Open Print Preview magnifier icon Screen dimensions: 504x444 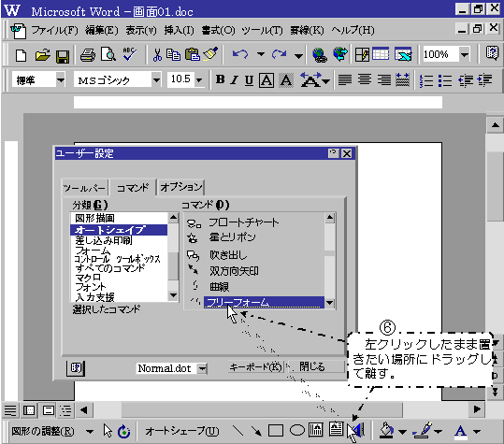(108, 54)
